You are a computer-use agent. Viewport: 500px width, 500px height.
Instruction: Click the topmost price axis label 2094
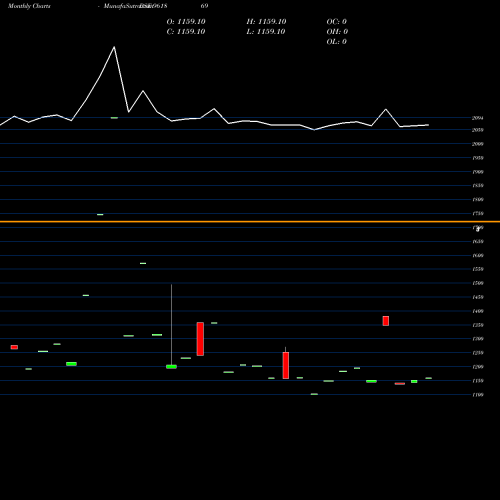[x=478, y=118]
